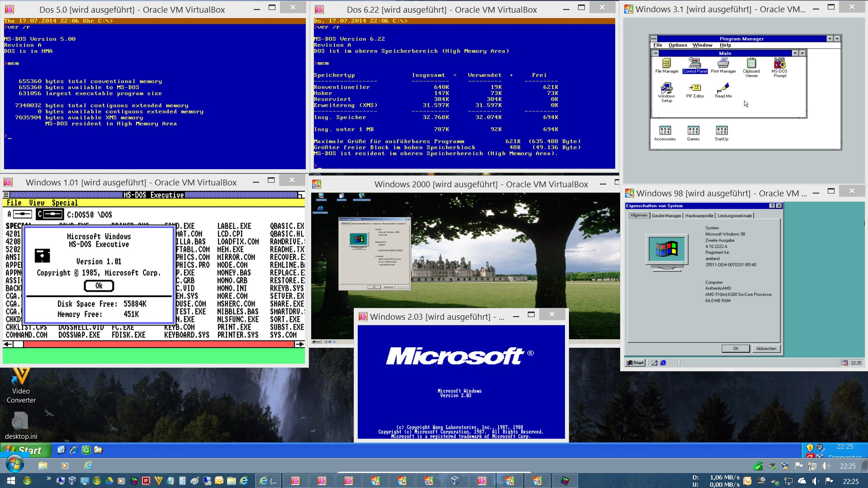The height and width of the screenshot is (488, 868).
Task: Click the question-mark help button in Windows 98 dialog
Action: point(772,206)
